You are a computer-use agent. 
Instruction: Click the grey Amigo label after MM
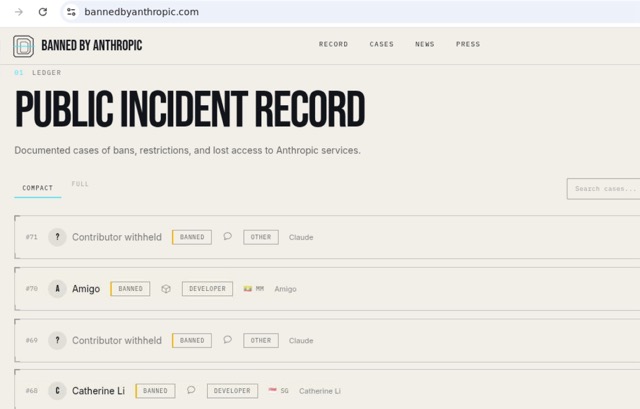click(x=285, y=289)
